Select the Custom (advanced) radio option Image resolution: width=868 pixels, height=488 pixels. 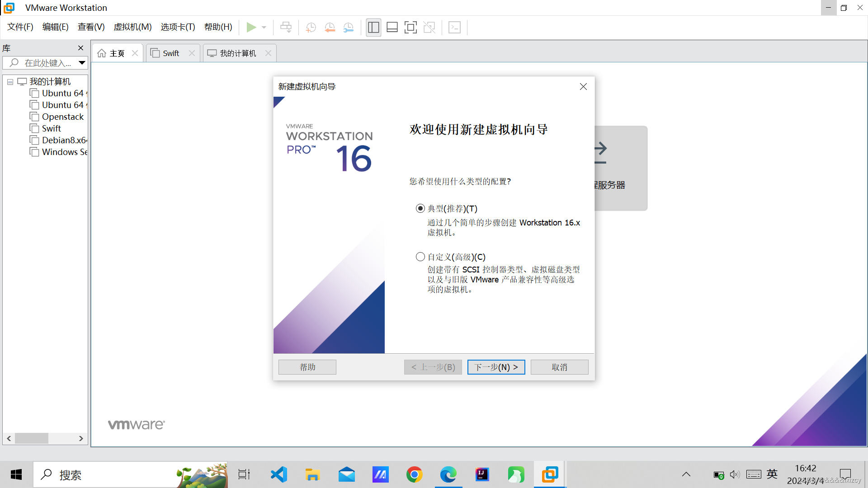[x=420, y=257]
